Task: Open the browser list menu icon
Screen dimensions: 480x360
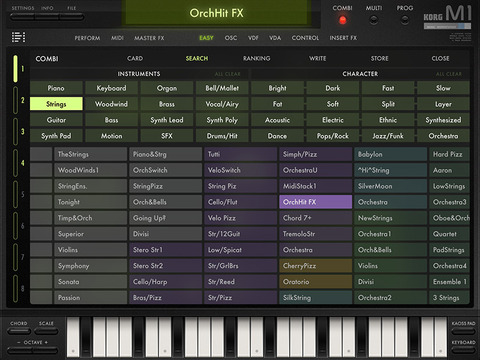Action: pos(19,37)
